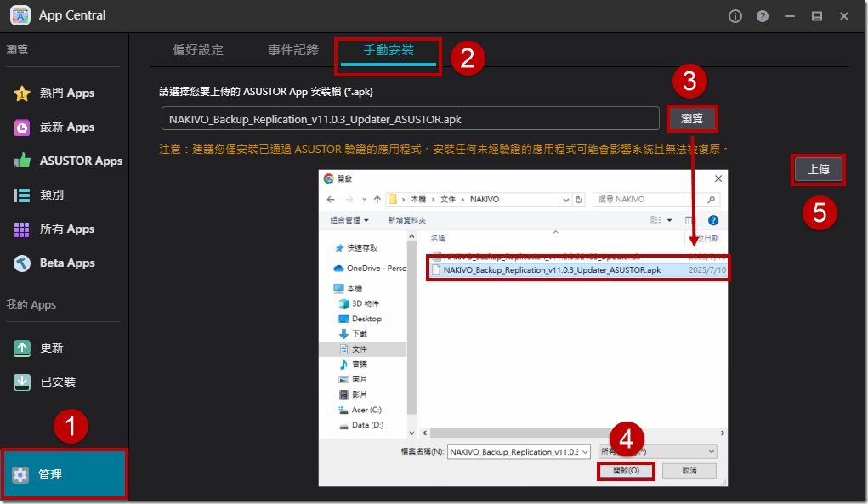The image size is (868, 504).
Task: Refresh the NAKIVO folder view
Action: click(x=579, y=199)
